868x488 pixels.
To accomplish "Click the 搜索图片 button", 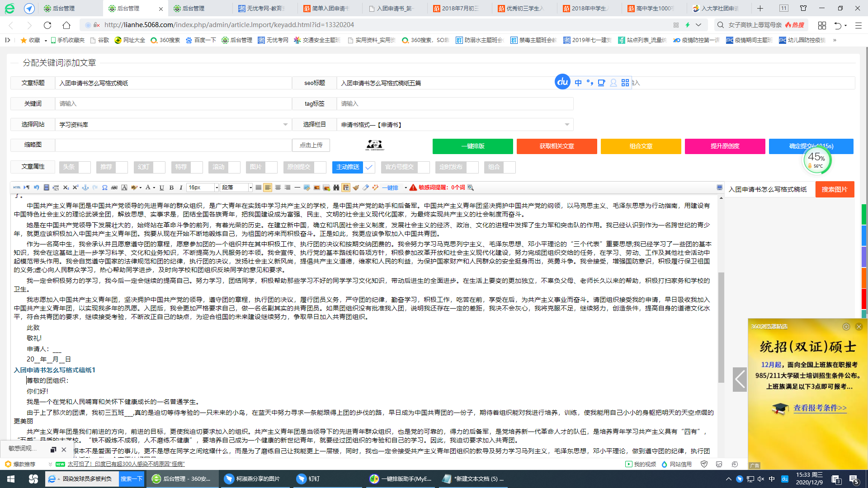I will pyautogui.click(x=834, y=189).
